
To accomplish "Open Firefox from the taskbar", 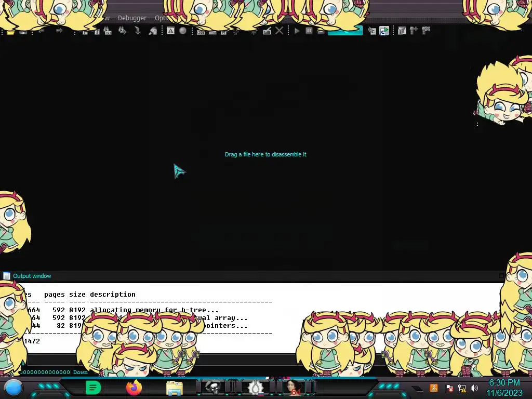I will point(134,388).
